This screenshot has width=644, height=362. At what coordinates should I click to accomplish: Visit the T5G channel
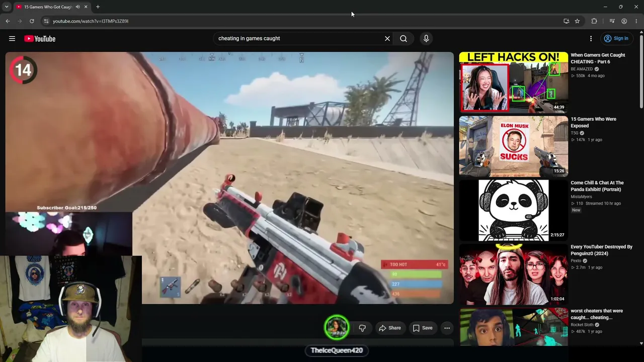[x=574, y=133]
